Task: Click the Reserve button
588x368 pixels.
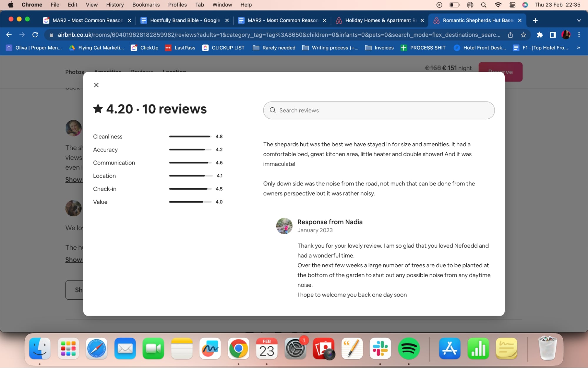Action: point(500,72)
